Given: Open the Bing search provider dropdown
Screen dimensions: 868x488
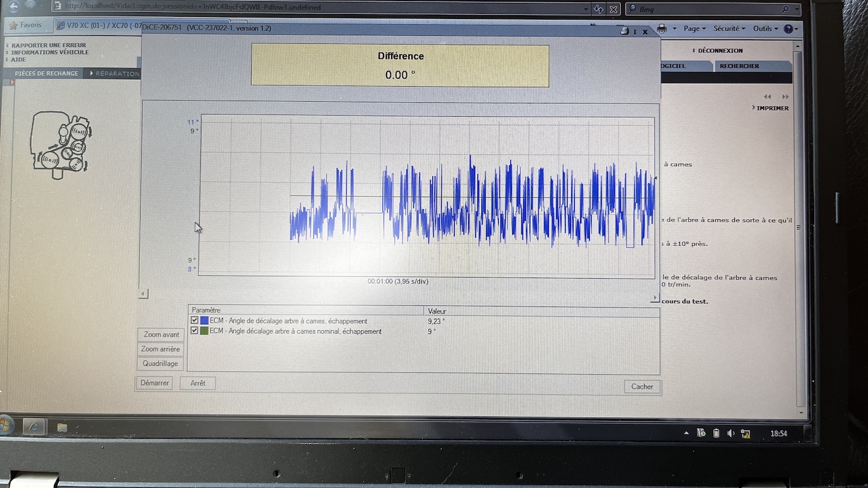Looking at the screenshot, I should coord(797,9).
